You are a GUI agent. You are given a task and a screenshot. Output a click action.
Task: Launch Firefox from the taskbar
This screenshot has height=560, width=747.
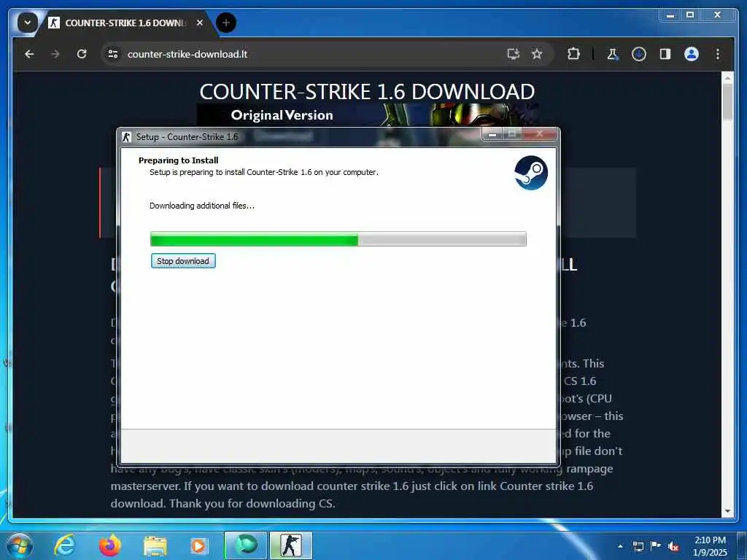pos(110,545)
